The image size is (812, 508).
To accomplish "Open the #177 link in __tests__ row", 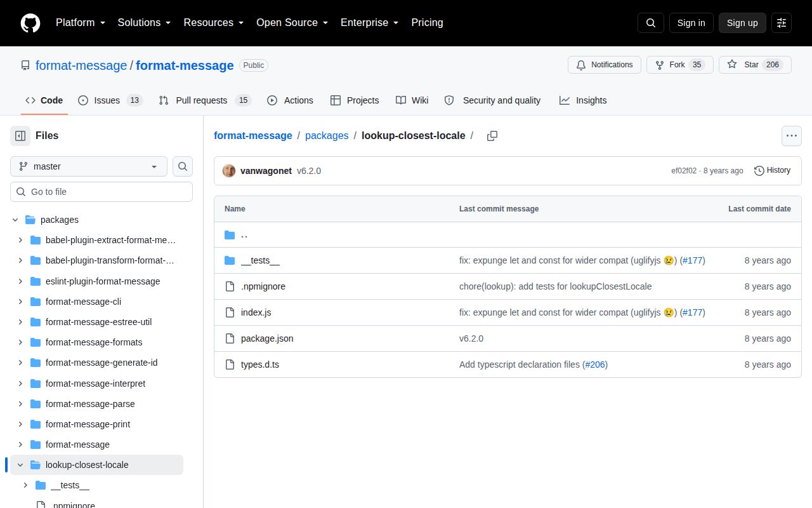I will pos(692,260).
